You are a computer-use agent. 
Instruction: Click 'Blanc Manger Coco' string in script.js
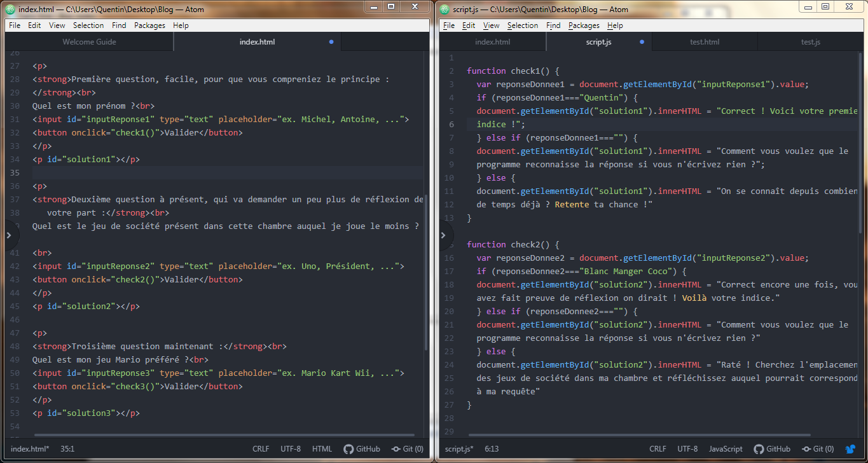point(626,271)
